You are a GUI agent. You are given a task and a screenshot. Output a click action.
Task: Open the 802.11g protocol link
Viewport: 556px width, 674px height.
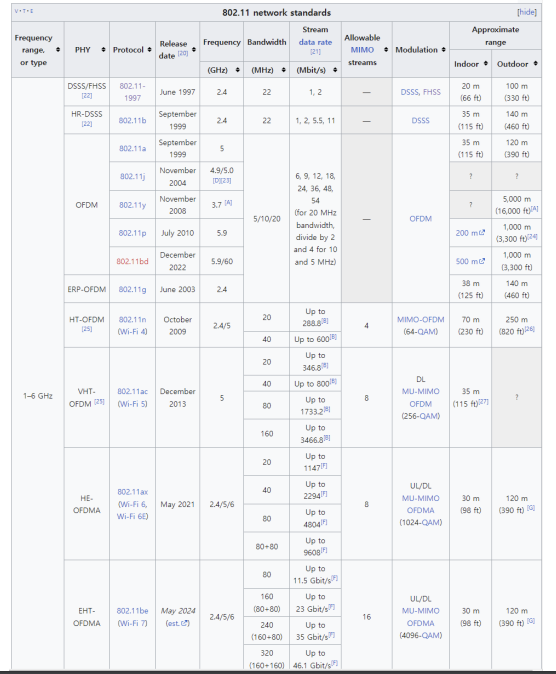coord(132,289)
